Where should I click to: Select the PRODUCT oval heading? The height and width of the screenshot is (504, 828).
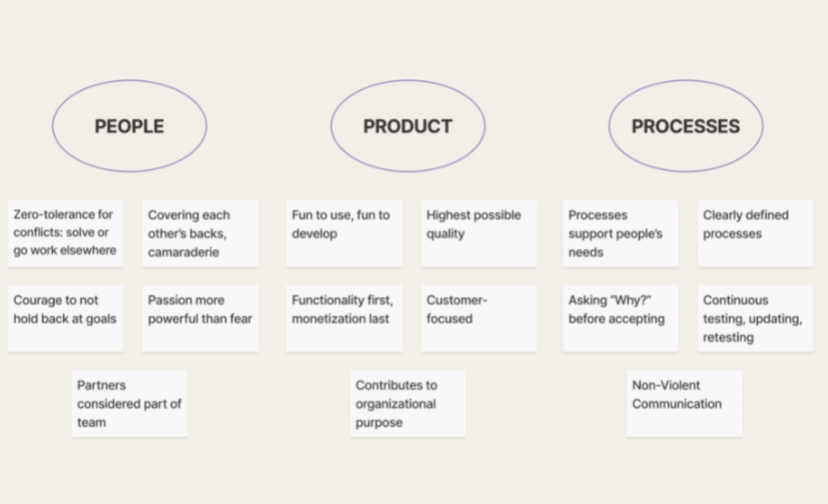click(408, 126)
